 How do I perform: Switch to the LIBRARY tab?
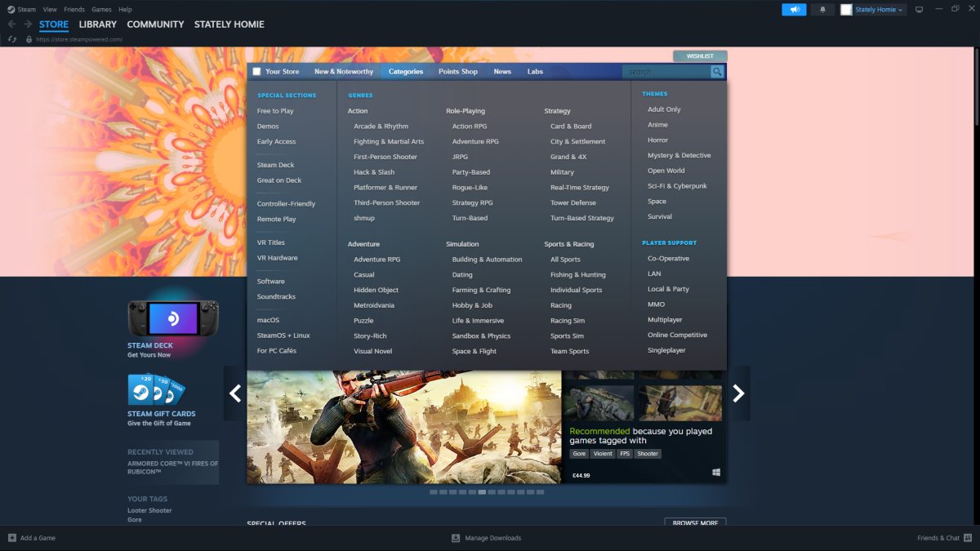tap(98, 24)
